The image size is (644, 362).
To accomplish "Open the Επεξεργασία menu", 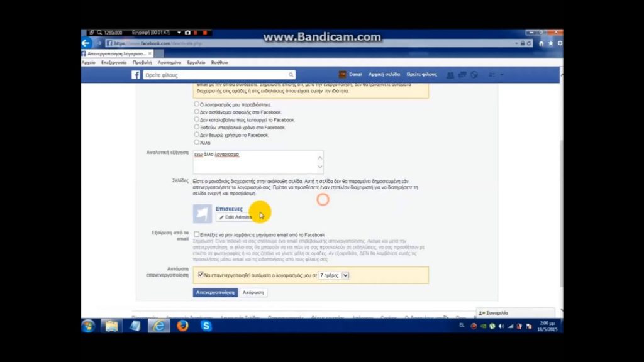I will (114, 63).
